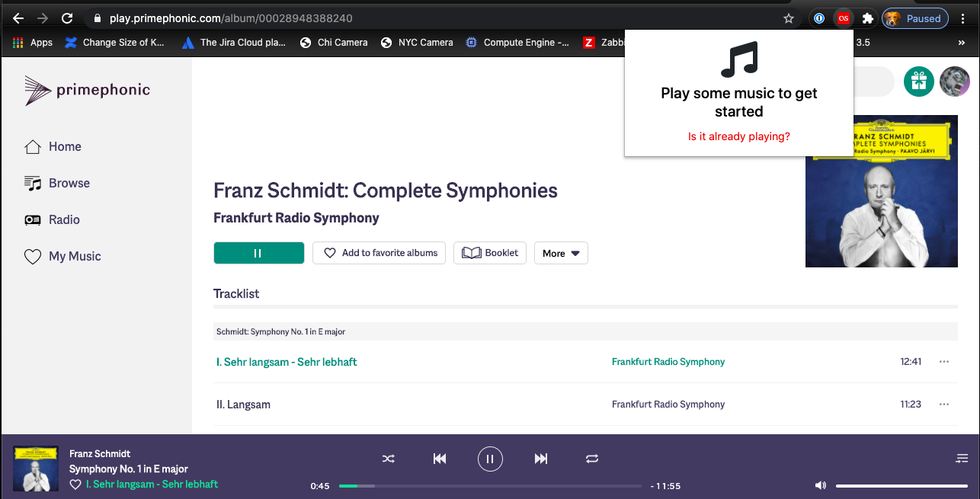Mute the volume
Screen dimensions: 980x499
point(820,485)
